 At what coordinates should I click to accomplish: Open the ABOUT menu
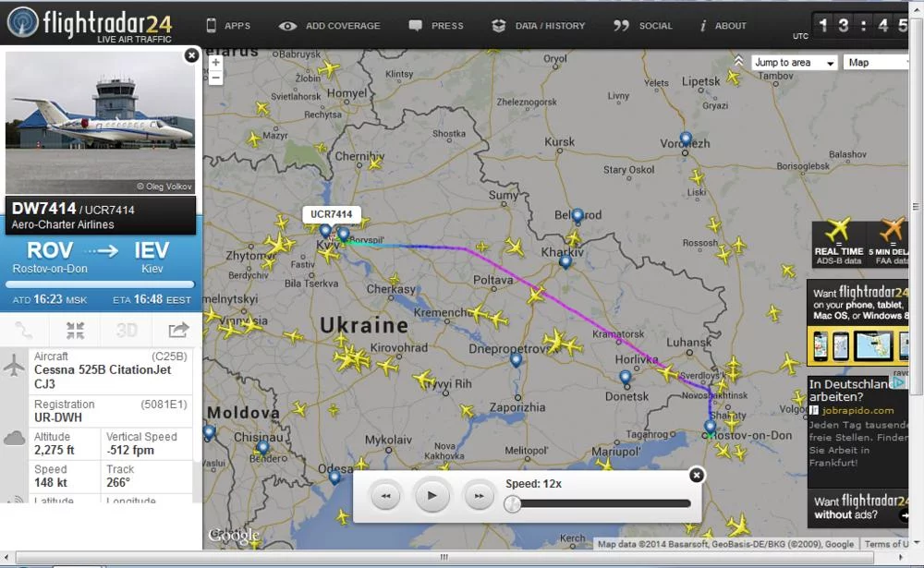[723, 26]
